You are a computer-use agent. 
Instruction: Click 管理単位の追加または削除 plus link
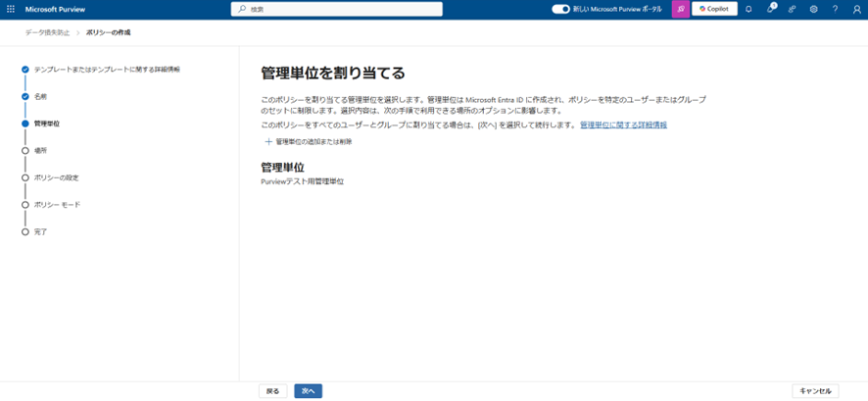tap(309, 142)
